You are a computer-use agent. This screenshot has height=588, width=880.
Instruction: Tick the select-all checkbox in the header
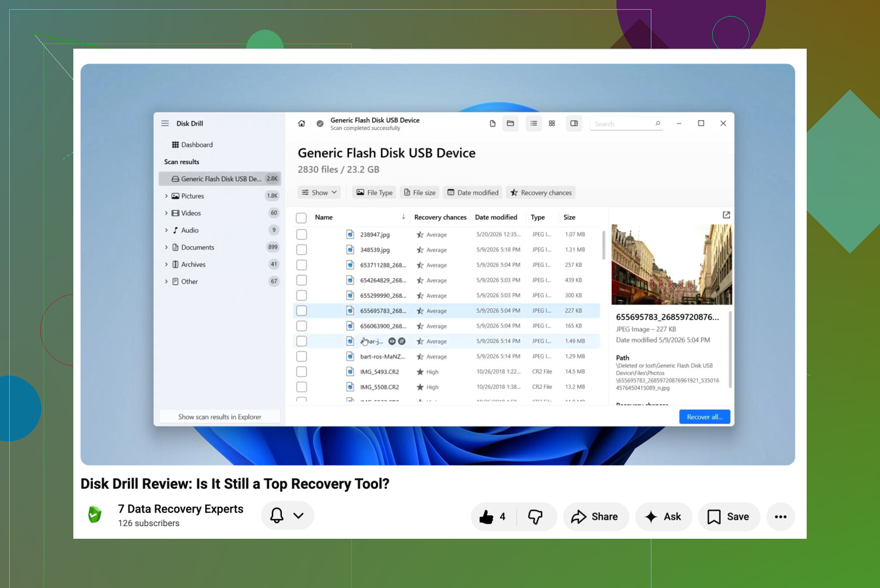click(301, 218)
